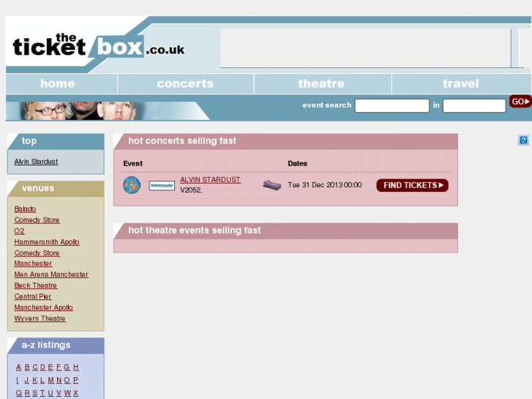Select letter B in a-z listings
The width and height of the screenshot is (532, 399).
tap(27, 368)
